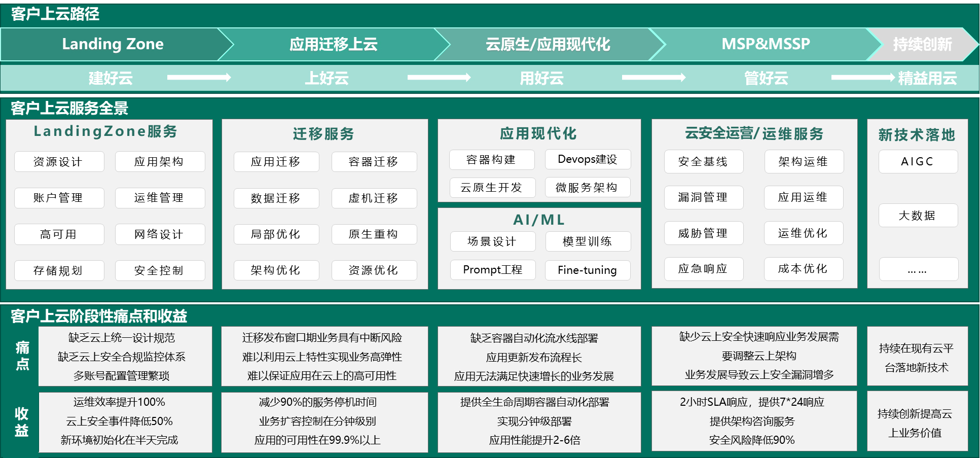Click the 容器构建 box

tap(492, 160)
